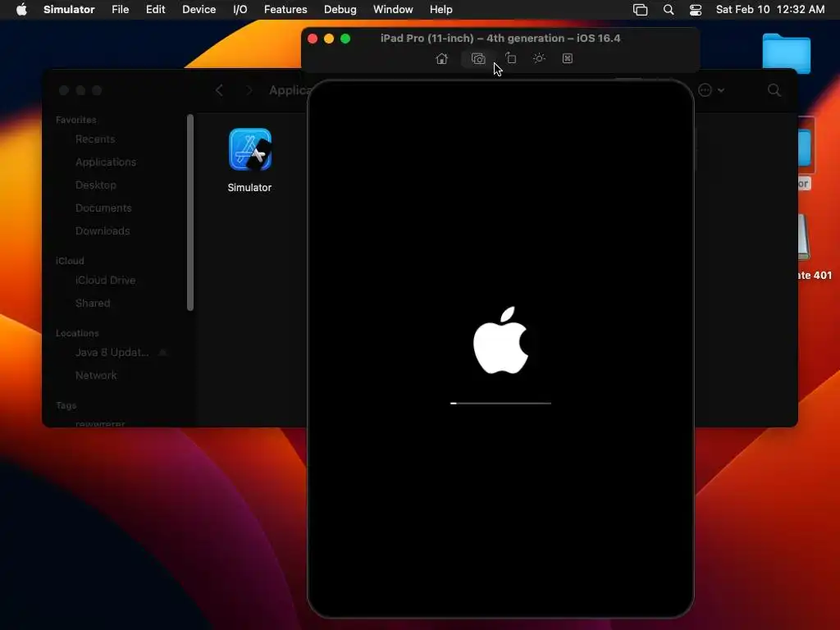This screenshot has width=840, height=630.
Task: Select the Simulator app icon in Finder
Action: click(x=250, y=149)
